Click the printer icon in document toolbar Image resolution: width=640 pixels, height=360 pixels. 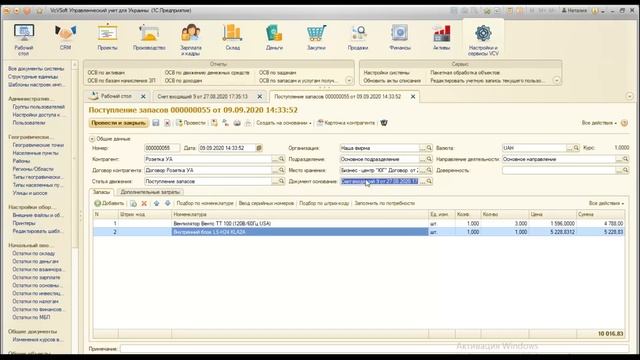click(237, 123)
